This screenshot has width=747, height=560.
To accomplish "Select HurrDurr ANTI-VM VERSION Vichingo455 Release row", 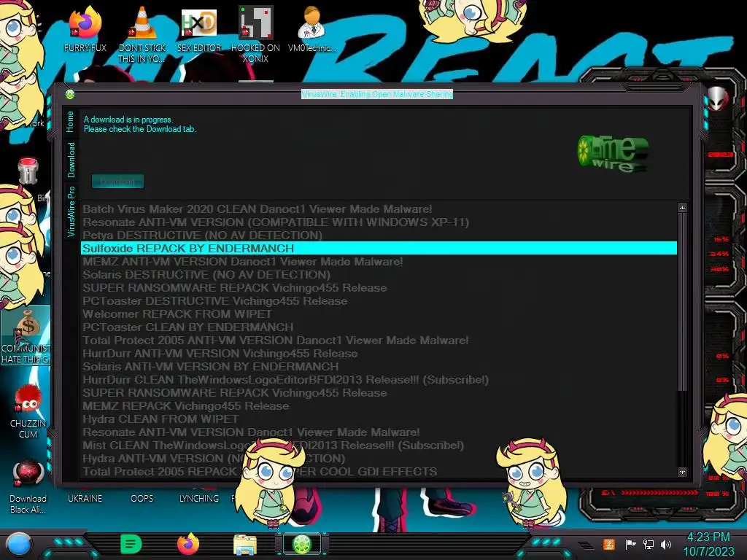I will pos(379,354).
